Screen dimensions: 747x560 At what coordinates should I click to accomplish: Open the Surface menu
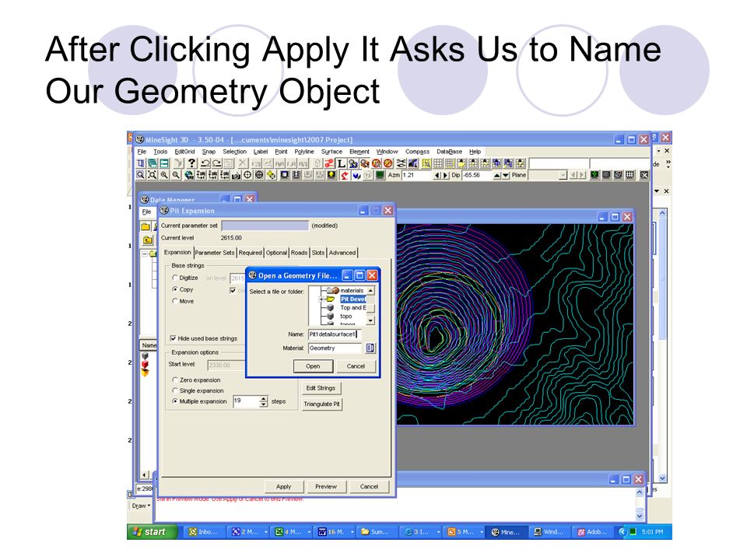pos(331,152)
